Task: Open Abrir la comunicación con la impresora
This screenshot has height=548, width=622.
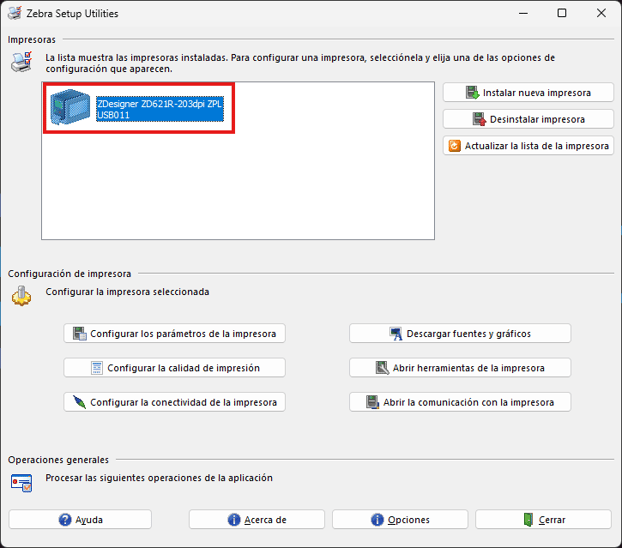Action: pyautogui.click(x=460, y=402)
